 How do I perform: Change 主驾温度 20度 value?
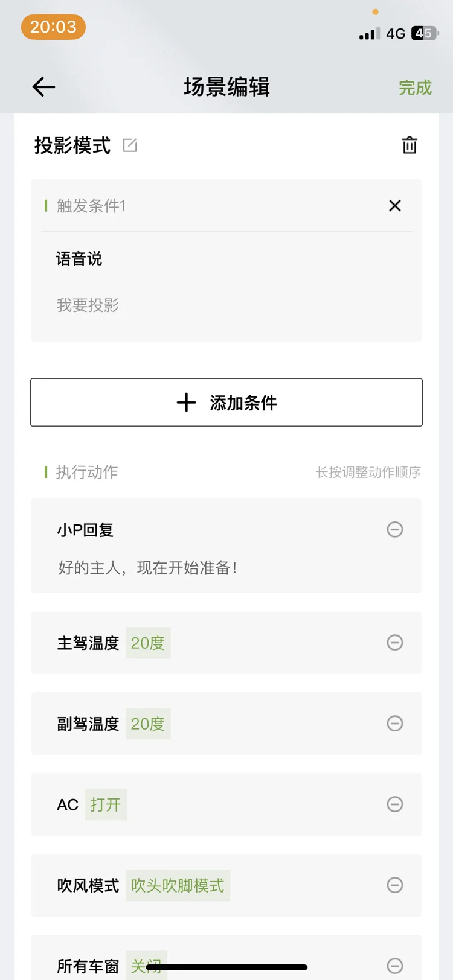tap(148, 643)
